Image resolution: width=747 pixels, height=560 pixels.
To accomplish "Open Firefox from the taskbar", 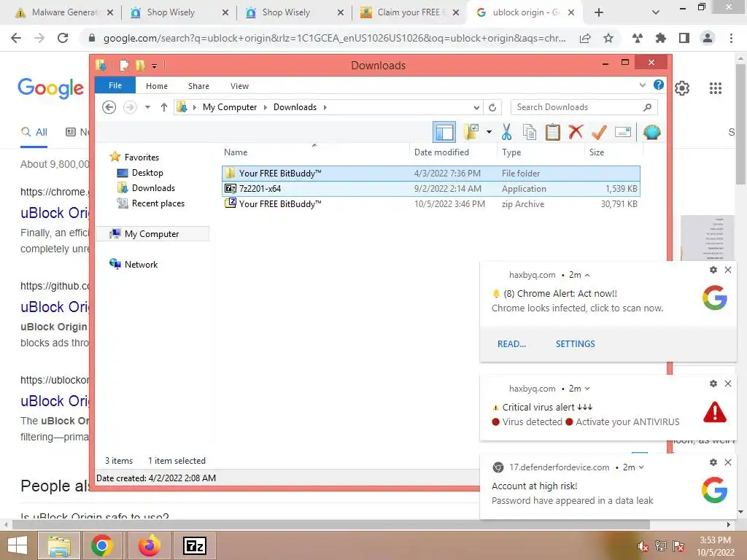I will click(150, 545).
